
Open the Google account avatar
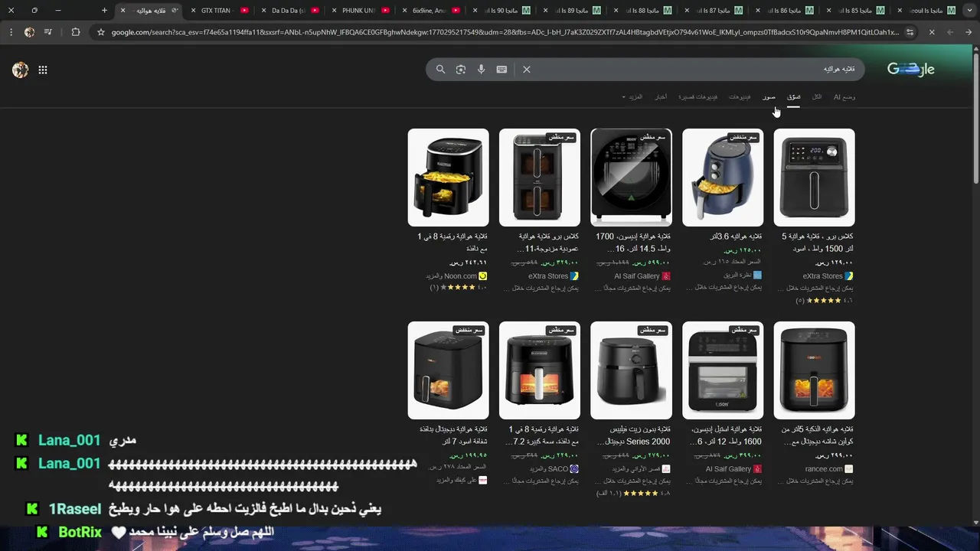pos(21,70)
